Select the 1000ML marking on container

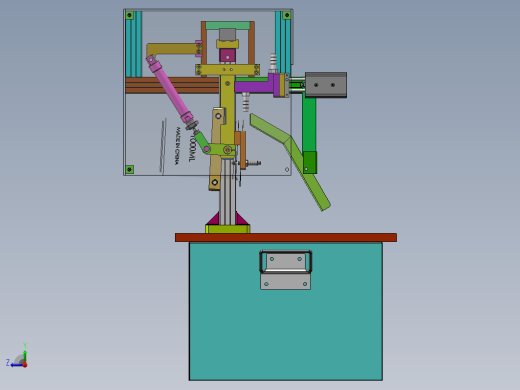(x=191, y=148)
